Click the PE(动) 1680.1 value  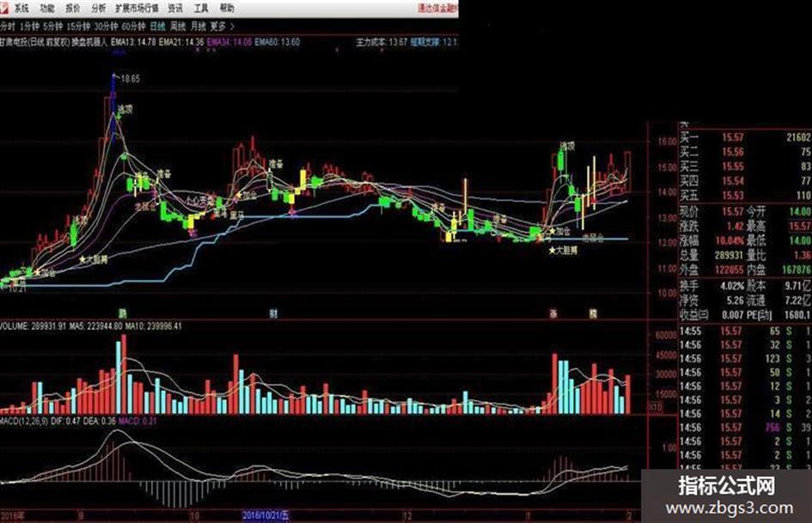pyautogui.click(x=798, y=315)
